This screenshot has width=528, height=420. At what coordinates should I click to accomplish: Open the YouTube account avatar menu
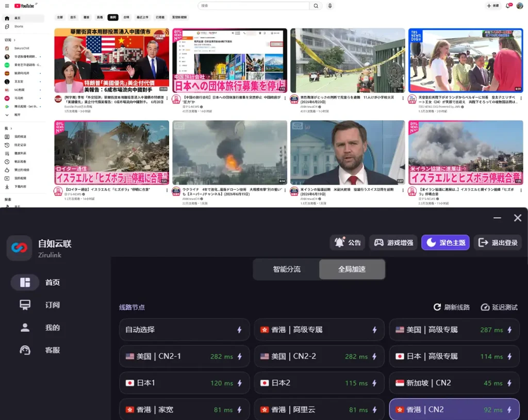click(x=520, y=6)
